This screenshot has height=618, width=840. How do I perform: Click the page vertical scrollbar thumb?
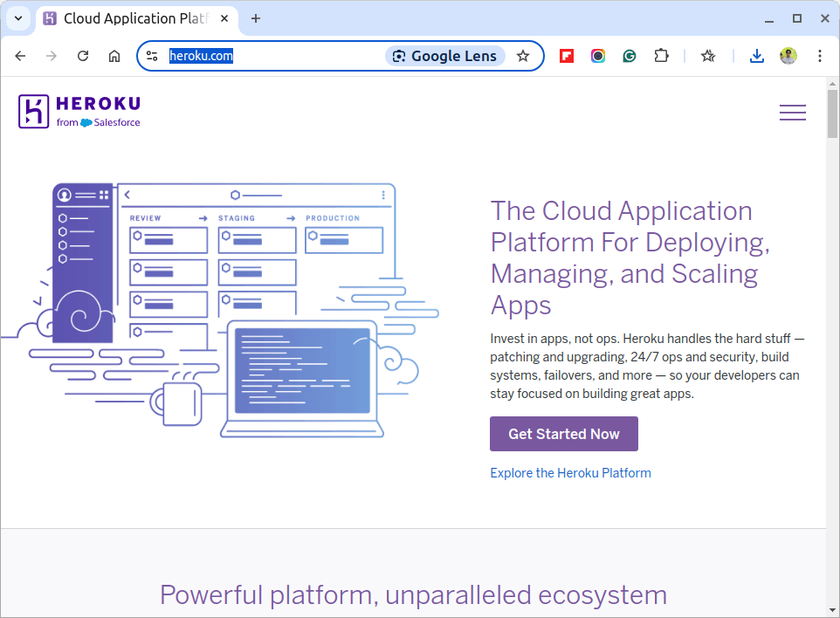(832, 113)
